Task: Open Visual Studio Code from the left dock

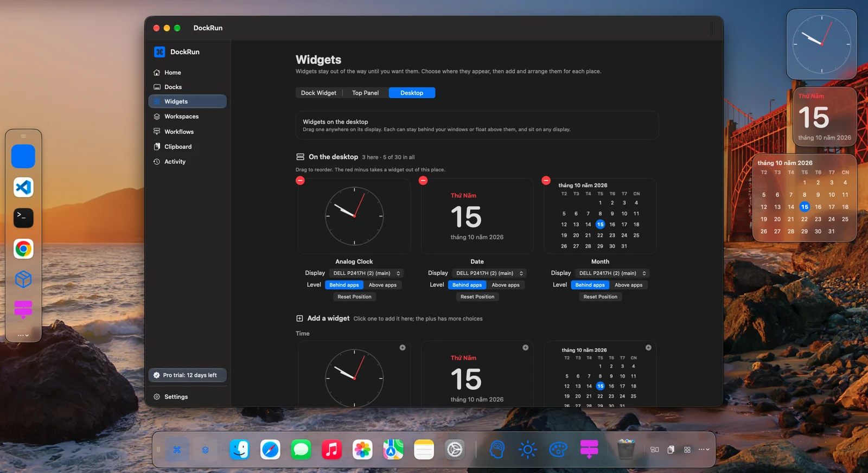Action: click(23, 187)
